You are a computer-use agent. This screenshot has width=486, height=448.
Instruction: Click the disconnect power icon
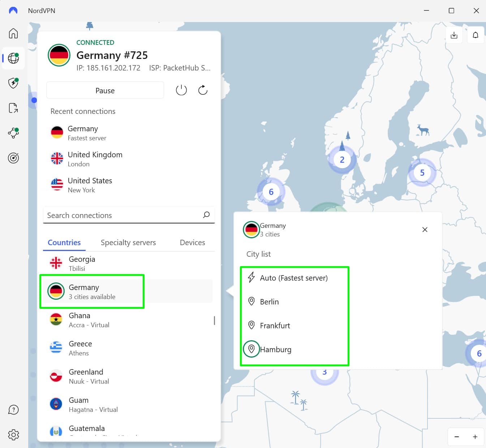pyautogui.click(x=181, y=90)
